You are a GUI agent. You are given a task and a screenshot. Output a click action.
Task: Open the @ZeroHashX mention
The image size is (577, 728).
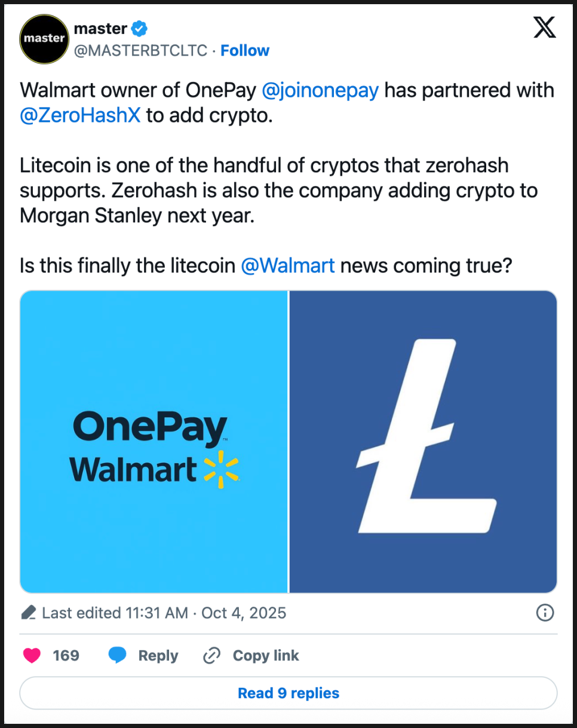point(80,115)
